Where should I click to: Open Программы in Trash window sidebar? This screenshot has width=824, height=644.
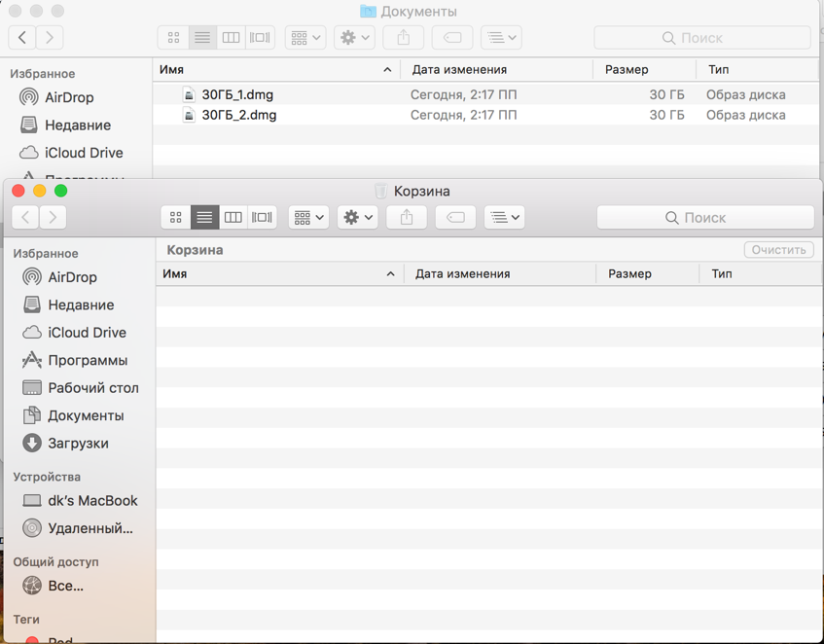[88, 360]
